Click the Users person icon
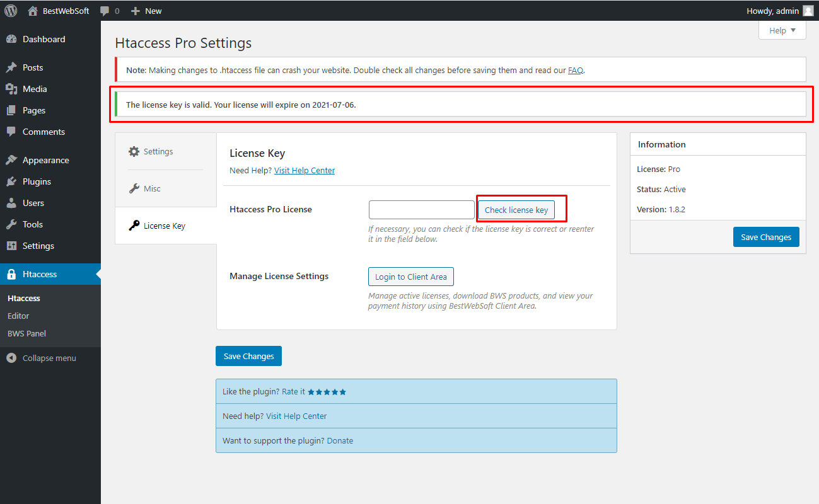 11,203
